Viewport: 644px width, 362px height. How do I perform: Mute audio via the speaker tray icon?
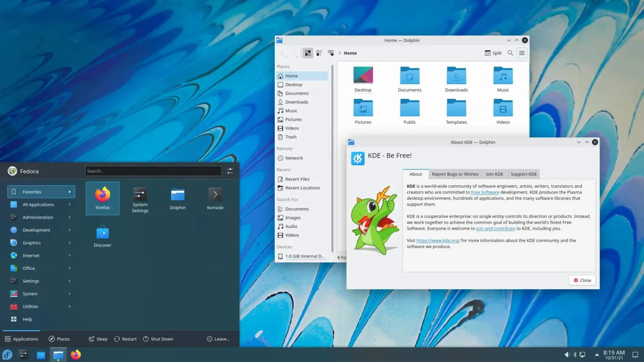pyautogui.click(x=567, y=354)
